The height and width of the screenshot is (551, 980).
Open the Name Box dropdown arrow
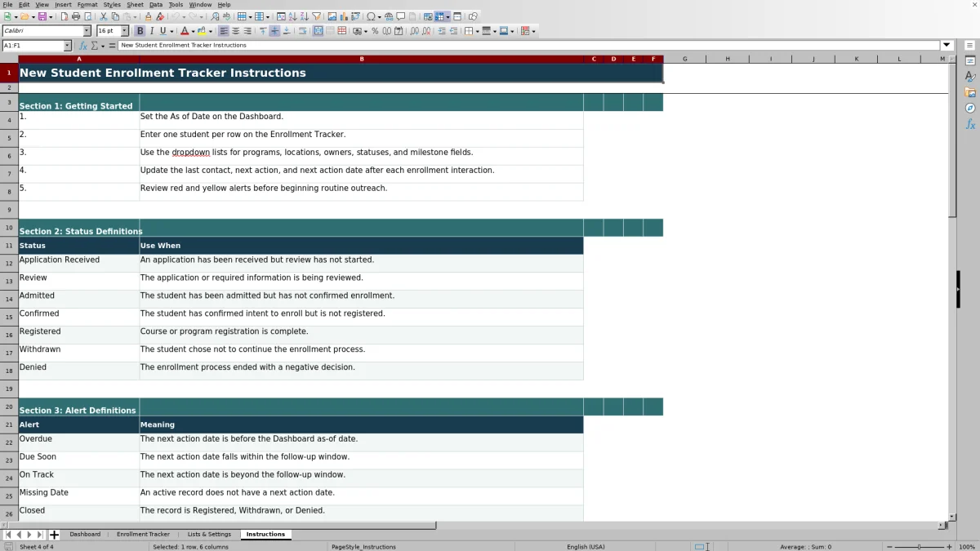pyautogui.click(x=67, y=46)
